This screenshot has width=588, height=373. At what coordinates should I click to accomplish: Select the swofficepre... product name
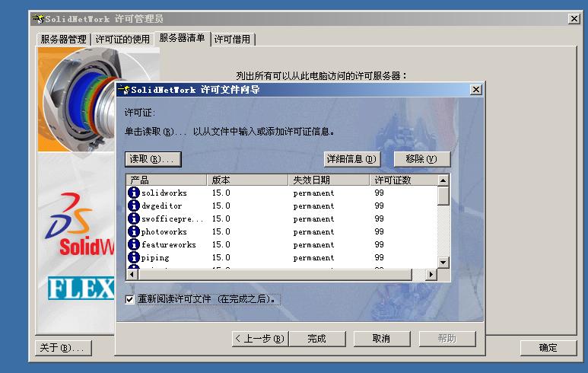click(173, 218)
